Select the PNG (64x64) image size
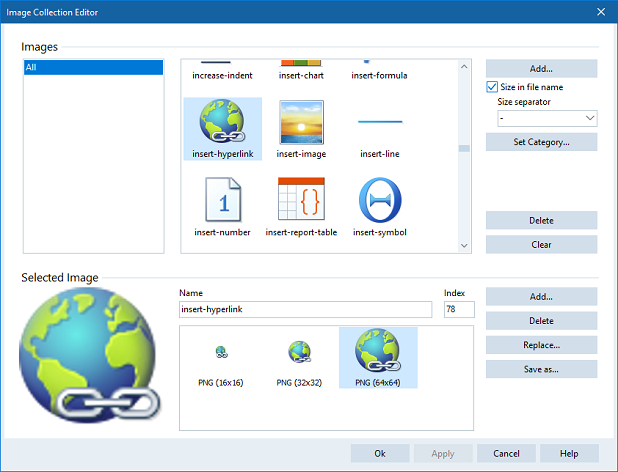 pos(378,352)
